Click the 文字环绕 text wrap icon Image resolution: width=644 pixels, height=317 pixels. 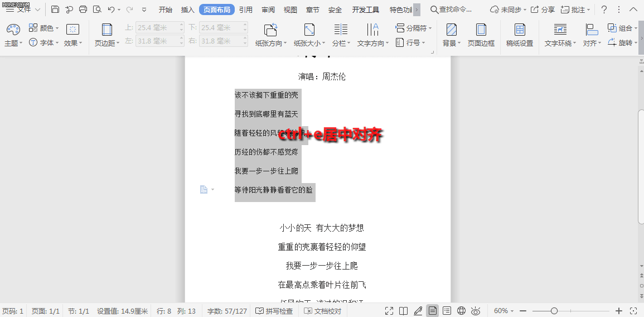click(x=560, y=29)
